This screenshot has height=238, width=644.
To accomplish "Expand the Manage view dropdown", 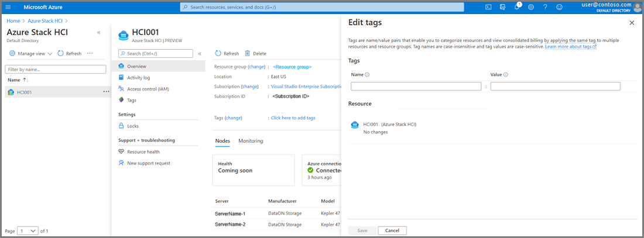I will click(x=50, y=53).
